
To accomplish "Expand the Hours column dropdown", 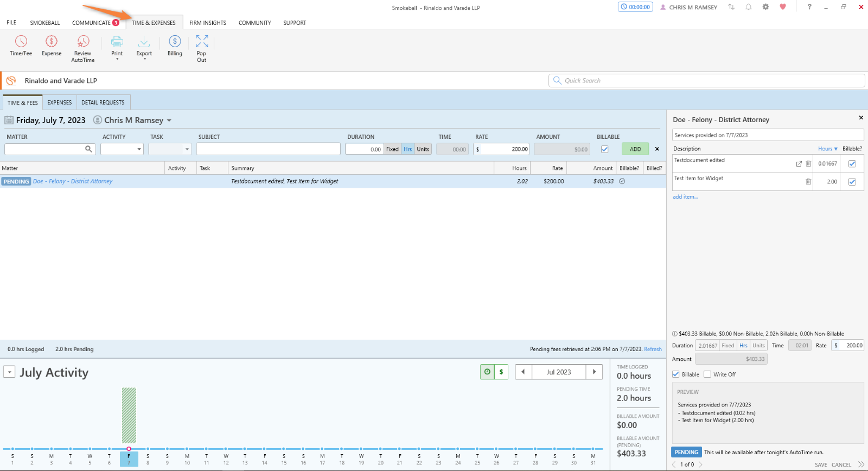I will (828, 149).
